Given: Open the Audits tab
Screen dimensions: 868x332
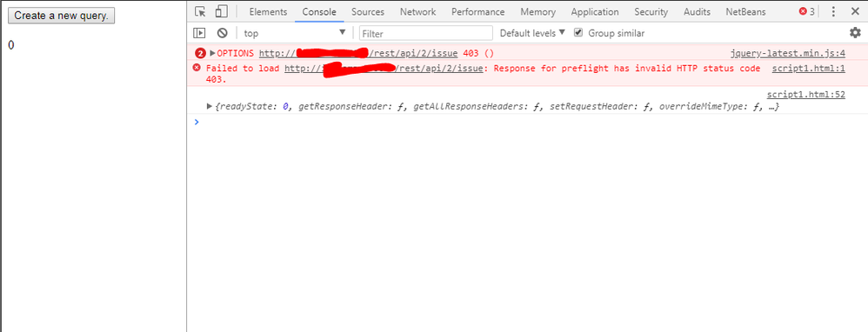Looking at the screenshot, I should coord(698,11).
